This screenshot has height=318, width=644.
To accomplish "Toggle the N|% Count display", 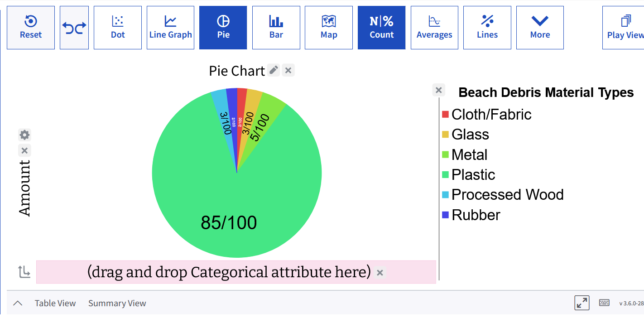I will pos(381,28).
